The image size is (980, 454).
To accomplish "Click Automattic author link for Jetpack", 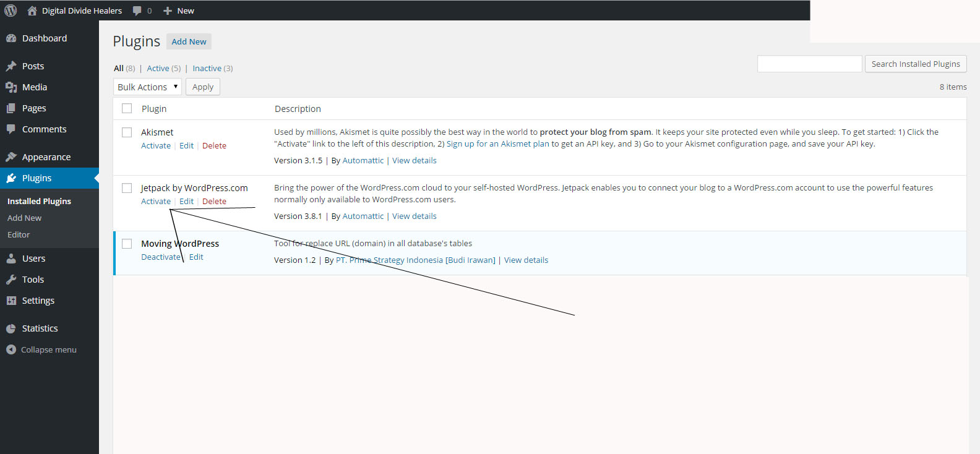I will click(x=363, y=216).
